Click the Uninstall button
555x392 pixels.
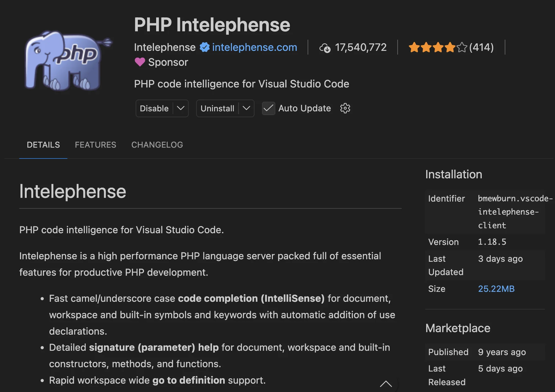(x=217, y=108)
